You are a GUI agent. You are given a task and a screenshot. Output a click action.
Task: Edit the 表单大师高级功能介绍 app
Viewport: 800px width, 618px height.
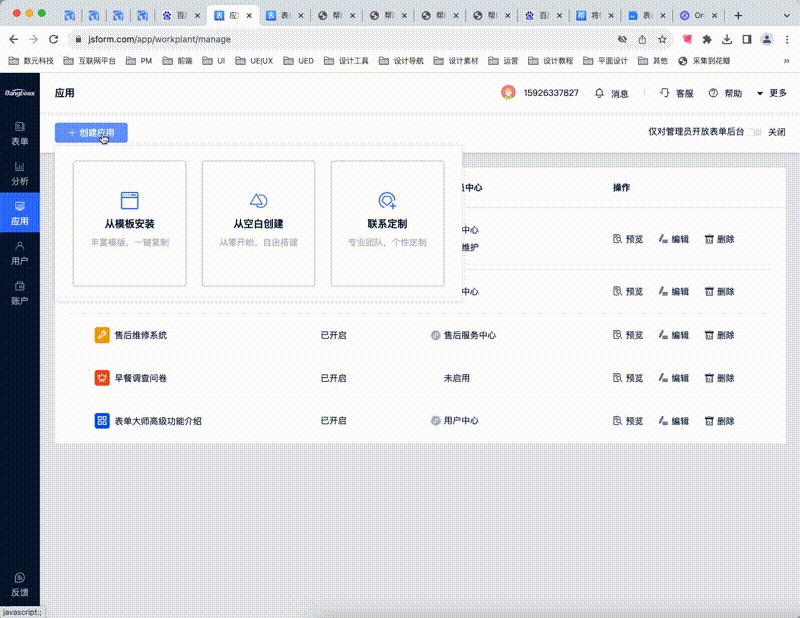[x=674, y=421]
